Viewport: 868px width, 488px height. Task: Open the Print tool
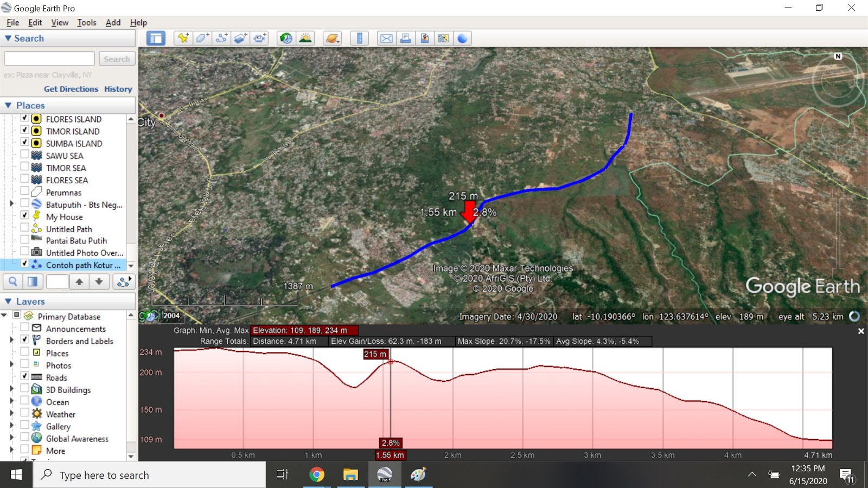(405, 38)
